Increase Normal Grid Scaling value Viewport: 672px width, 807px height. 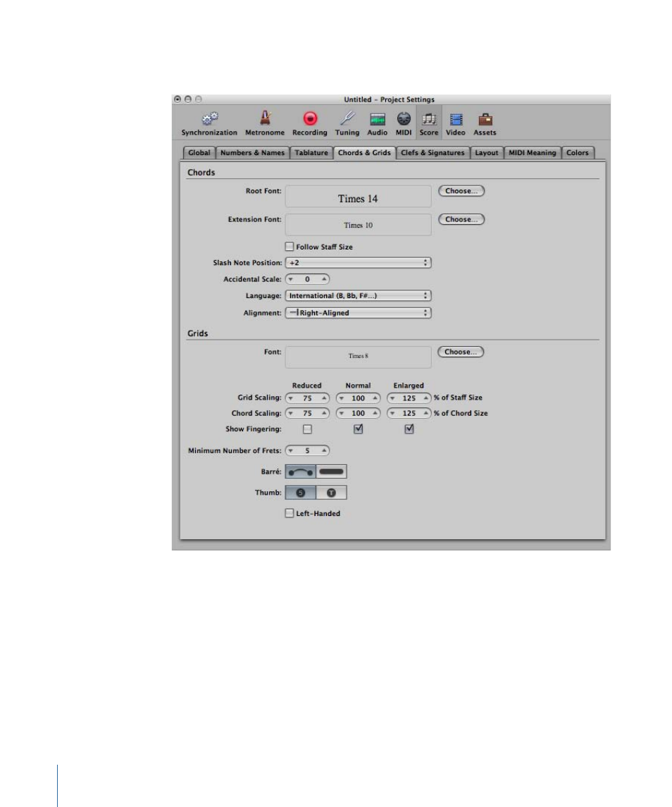pyautogui.click(x=375, y=398)
